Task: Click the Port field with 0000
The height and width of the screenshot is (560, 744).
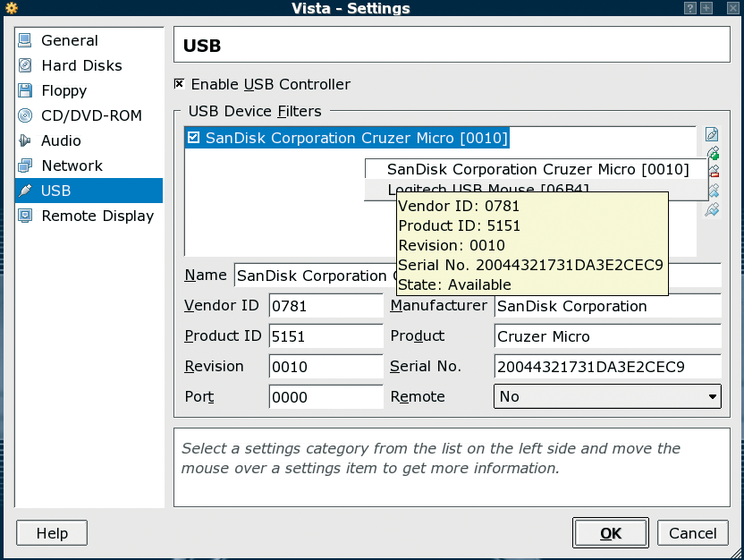Action: 326,397
